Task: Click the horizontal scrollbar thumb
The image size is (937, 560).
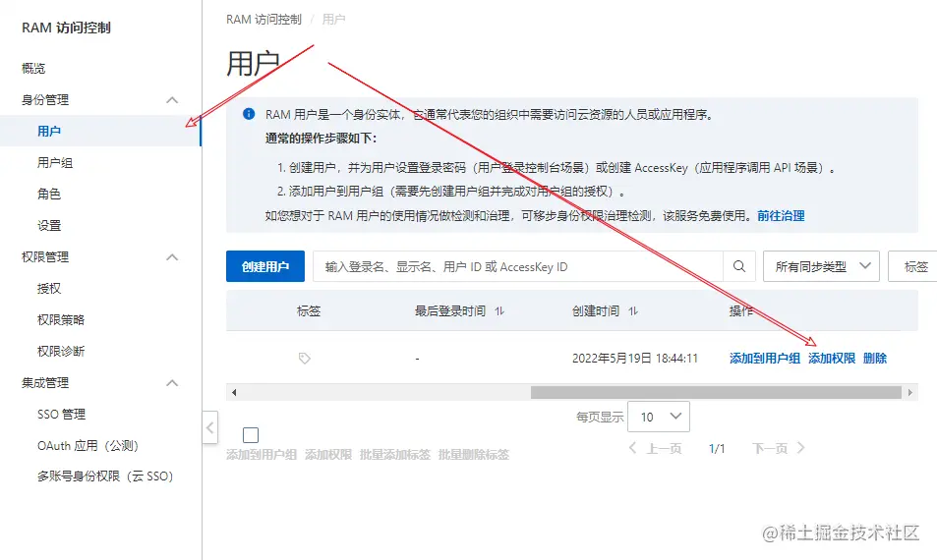Action: (716, 392)
